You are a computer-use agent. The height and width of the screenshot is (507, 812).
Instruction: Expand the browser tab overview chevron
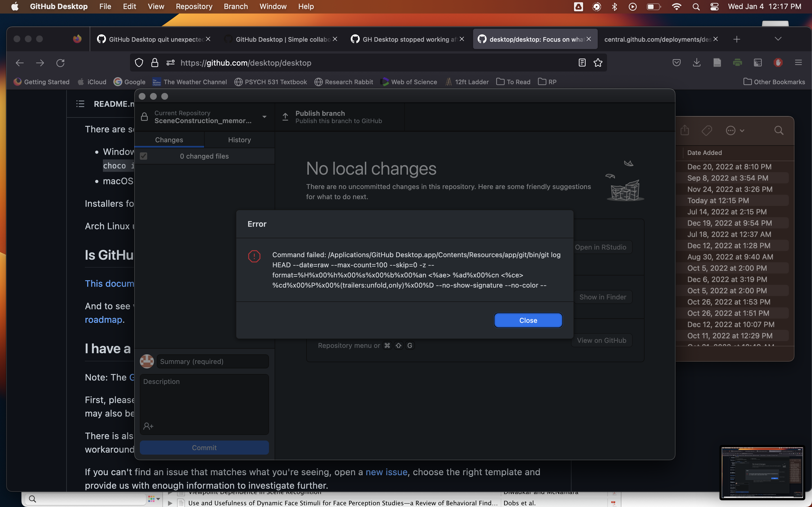click(778, 39)
